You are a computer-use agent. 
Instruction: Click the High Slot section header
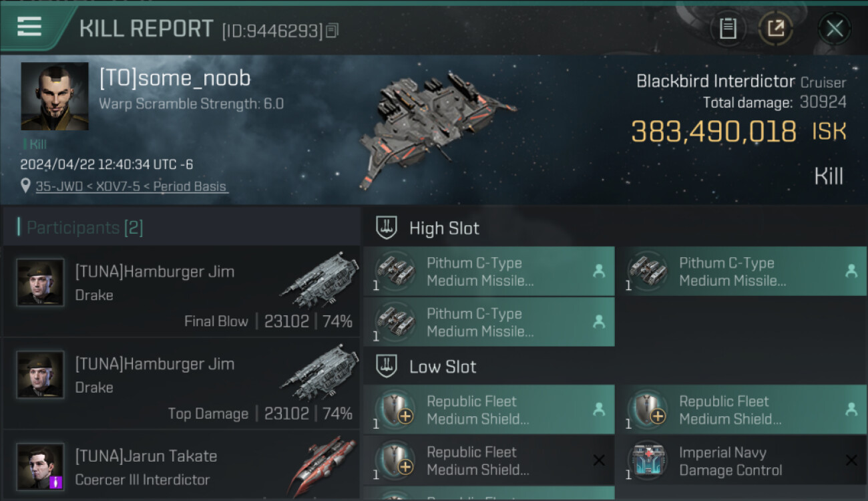(444, 228)
